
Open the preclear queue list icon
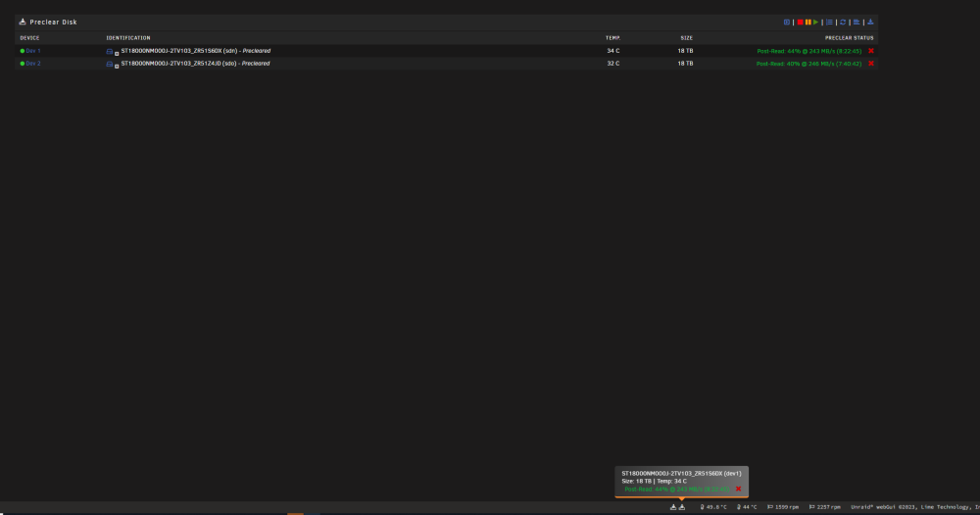pos(829,22)
